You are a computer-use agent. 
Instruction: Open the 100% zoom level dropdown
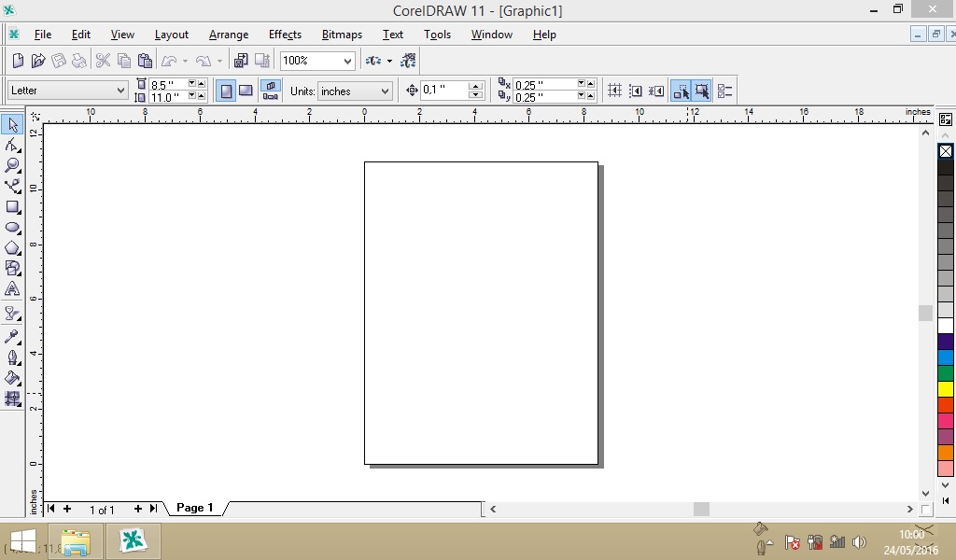[347, 61]
